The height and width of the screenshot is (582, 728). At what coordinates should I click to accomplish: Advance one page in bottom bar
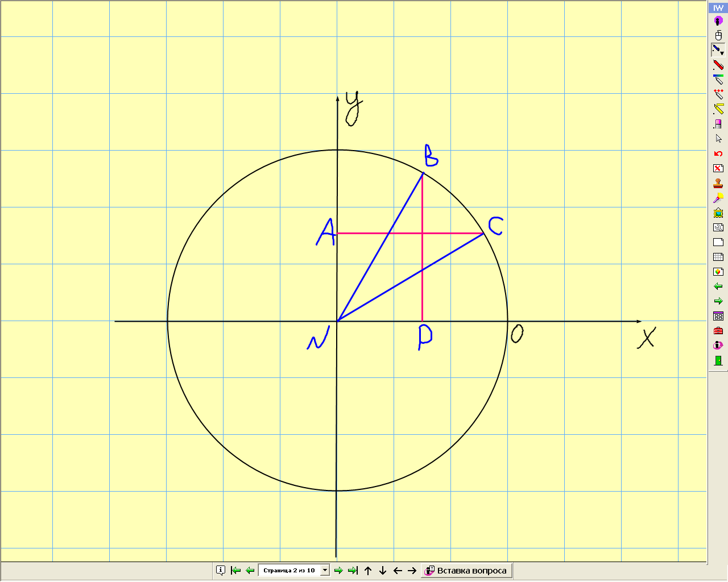pos(338,570)
